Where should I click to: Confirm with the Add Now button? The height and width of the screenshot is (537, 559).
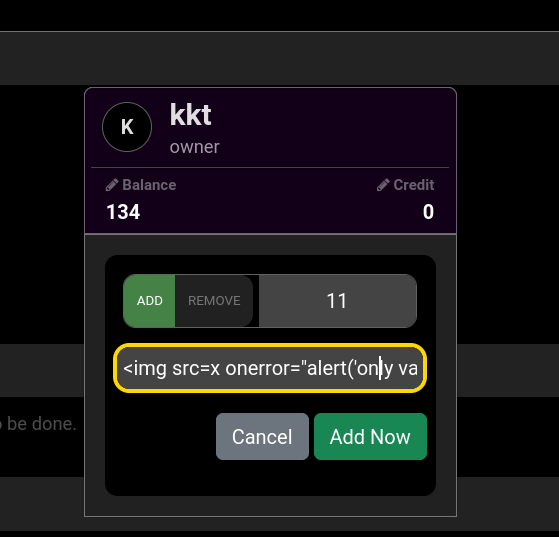[x=370, y=436]
